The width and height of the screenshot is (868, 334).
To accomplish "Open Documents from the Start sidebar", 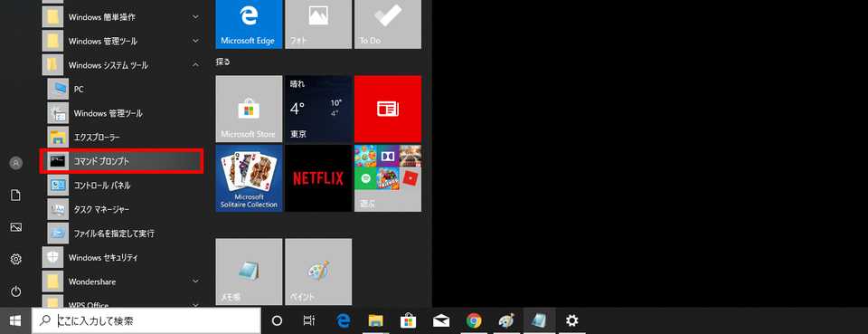I will (16, 195).
